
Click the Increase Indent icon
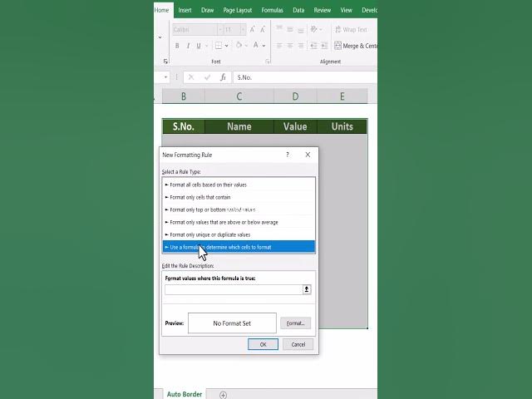(x=324, y=46)
